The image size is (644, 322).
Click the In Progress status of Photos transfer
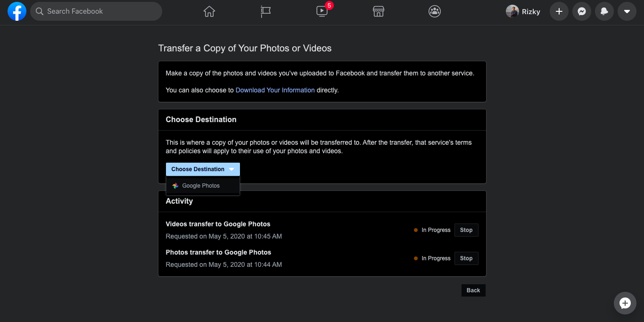pos(432,258)
